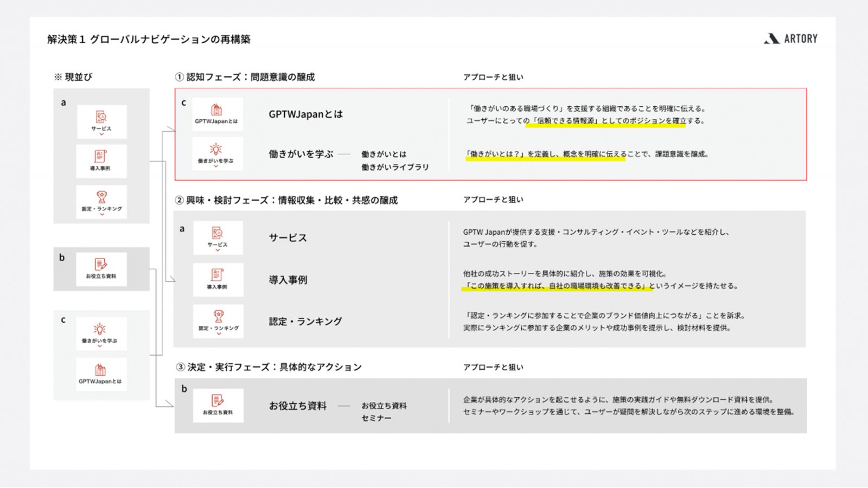Expand the chevron under 認定・ランキング in 現並び column
Image resolution: width=868 pixels, height=488 pixels.
(101, 215)
